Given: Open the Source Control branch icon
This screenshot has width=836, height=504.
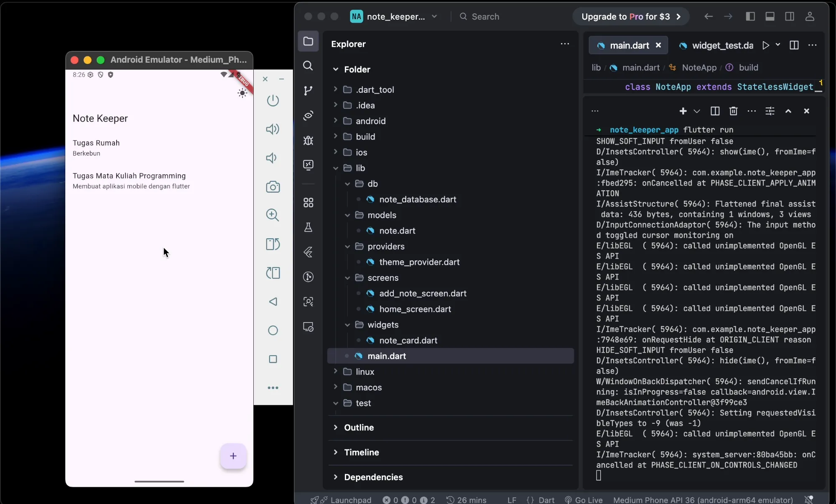Looking at the screenshot, I should [308, 91].
